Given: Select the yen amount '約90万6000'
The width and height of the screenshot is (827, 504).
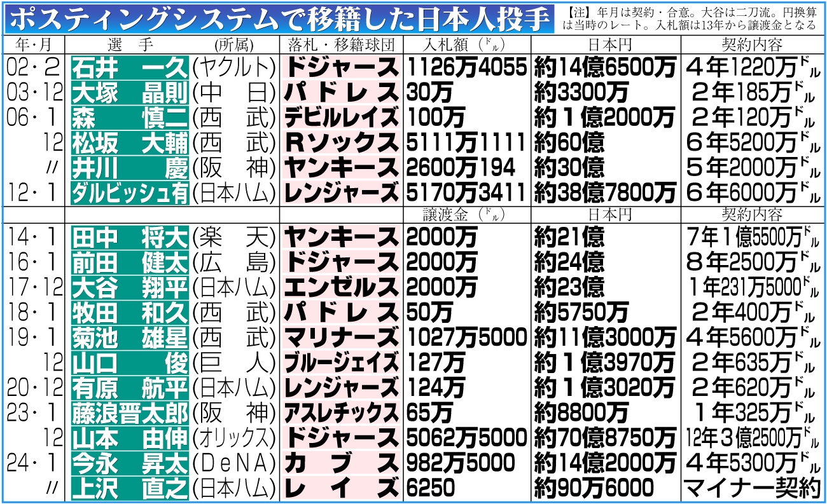Looking at the screenshot, I should point(594,488).
